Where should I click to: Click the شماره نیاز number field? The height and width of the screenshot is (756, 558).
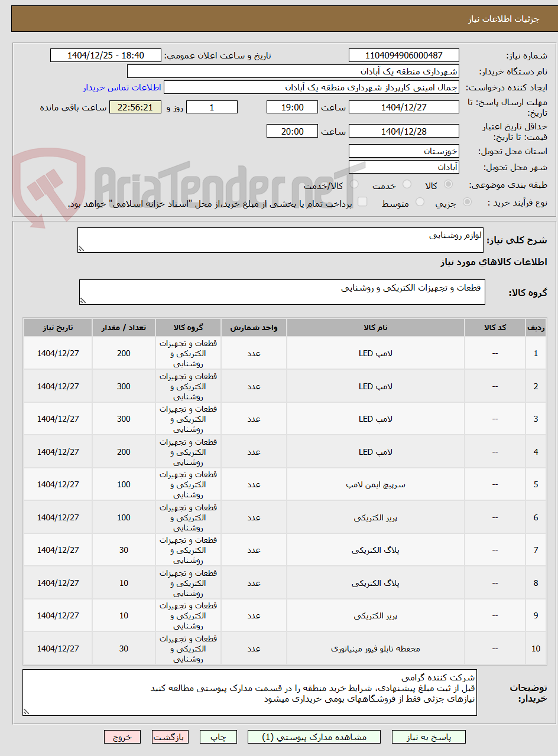click(404, 56)
